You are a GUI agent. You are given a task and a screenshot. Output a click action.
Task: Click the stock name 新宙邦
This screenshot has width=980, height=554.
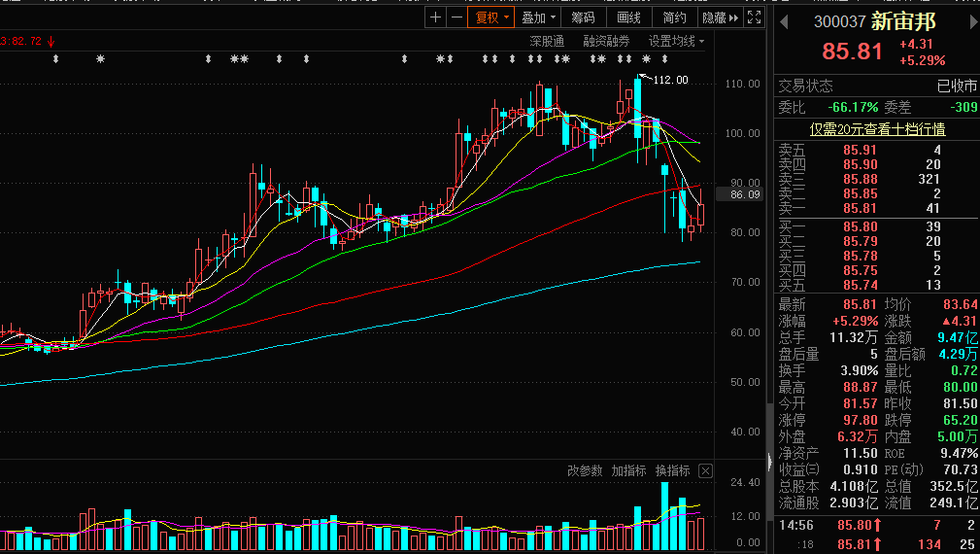point(903,22)
